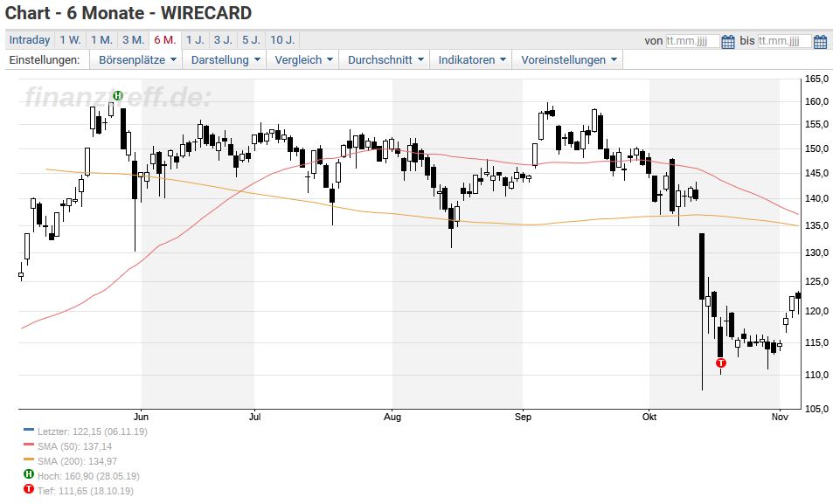Click the orange SMA (200) legend color marker
The image size is (833, 504).
tap(29, 459)
